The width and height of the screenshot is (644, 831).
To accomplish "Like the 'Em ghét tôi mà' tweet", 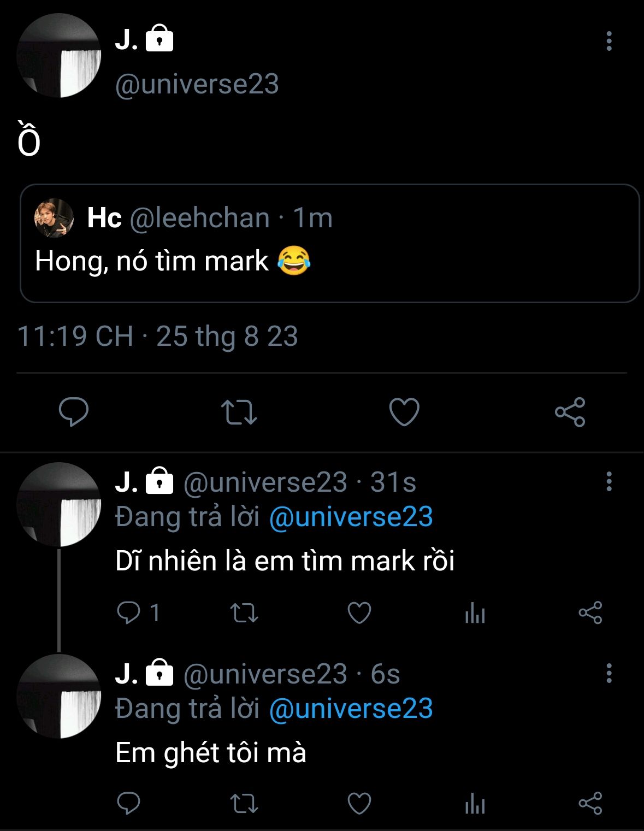I will (359, 803).
